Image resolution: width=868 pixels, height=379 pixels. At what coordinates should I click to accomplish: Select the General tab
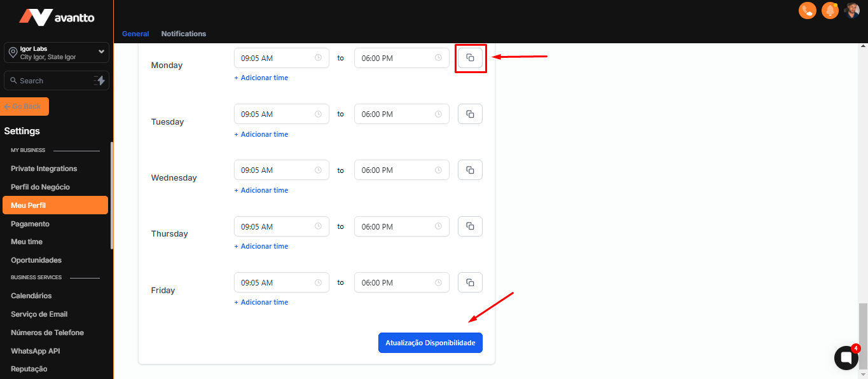[135, 34]
